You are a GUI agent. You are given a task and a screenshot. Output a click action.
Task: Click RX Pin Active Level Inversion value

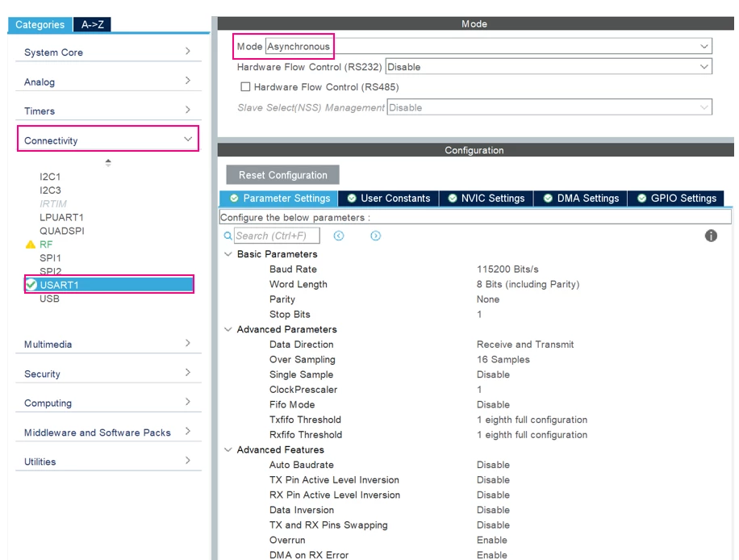tap(493, 495)
